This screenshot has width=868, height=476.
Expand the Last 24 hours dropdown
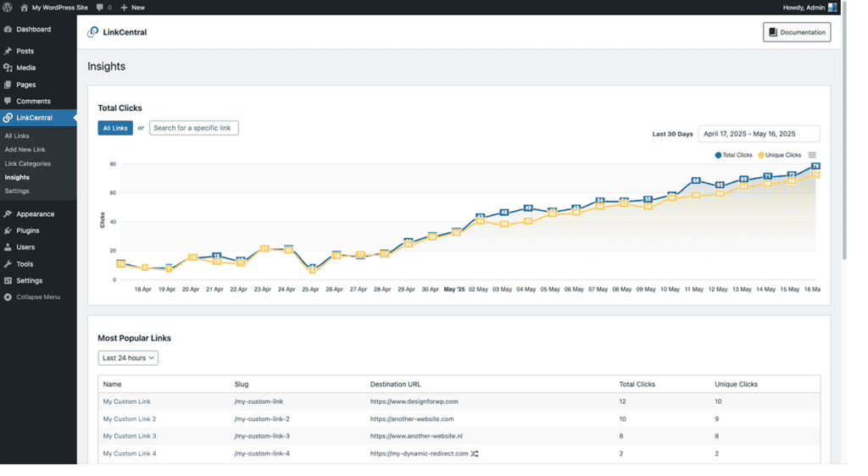[128, 358]
